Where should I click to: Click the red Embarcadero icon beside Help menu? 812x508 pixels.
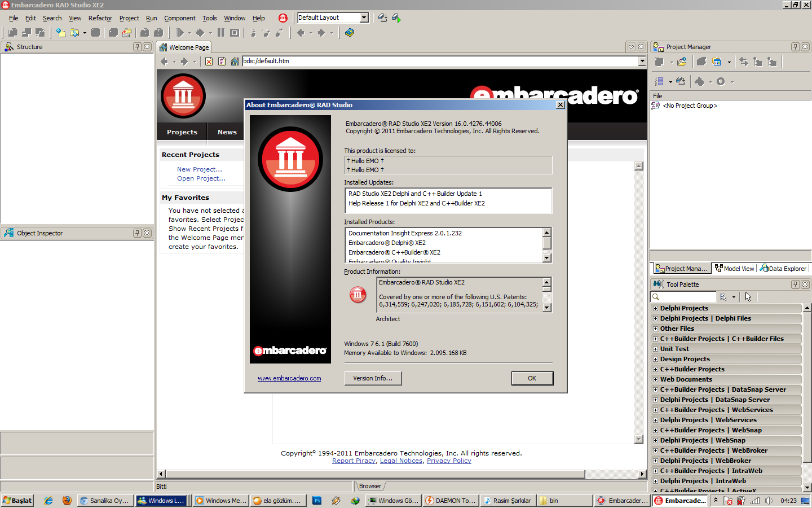pyautogui.click(x=283, y=18)
